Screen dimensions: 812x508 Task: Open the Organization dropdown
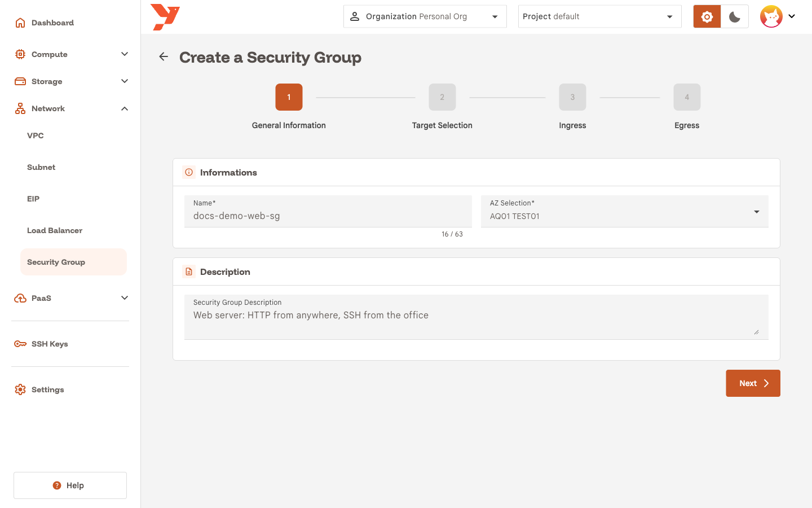coord(425,16)
